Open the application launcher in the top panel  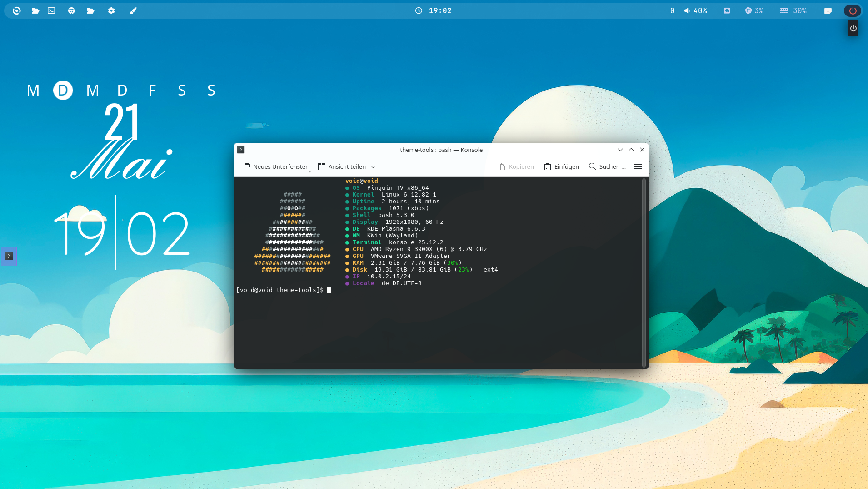(x=17, y=10)
